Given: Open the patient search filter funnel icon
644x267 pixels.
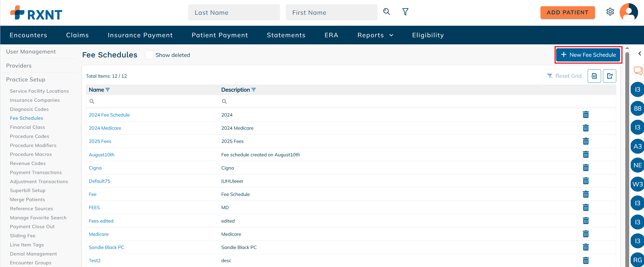Looking at the screenshot, I should 405,12.
